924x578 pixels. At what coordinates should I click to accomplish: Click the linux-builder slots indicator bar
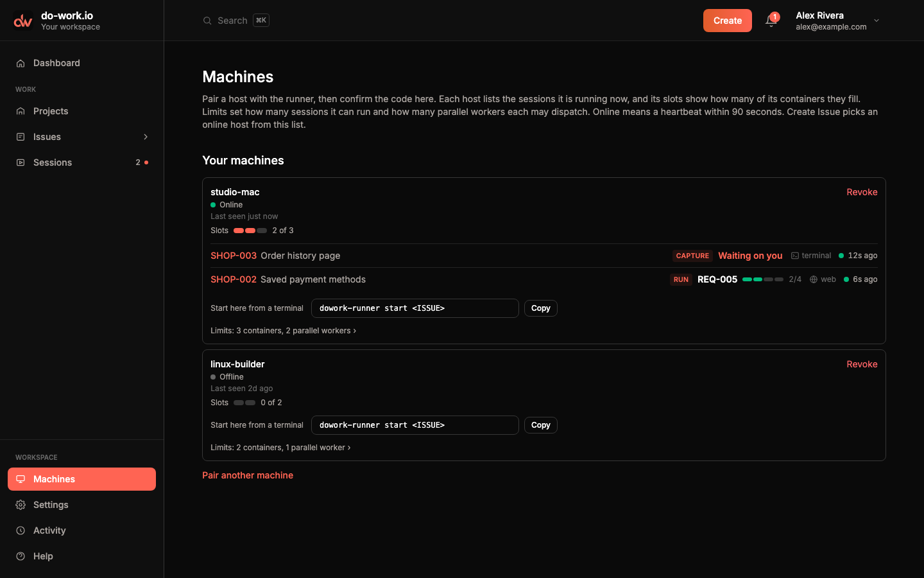244,403
